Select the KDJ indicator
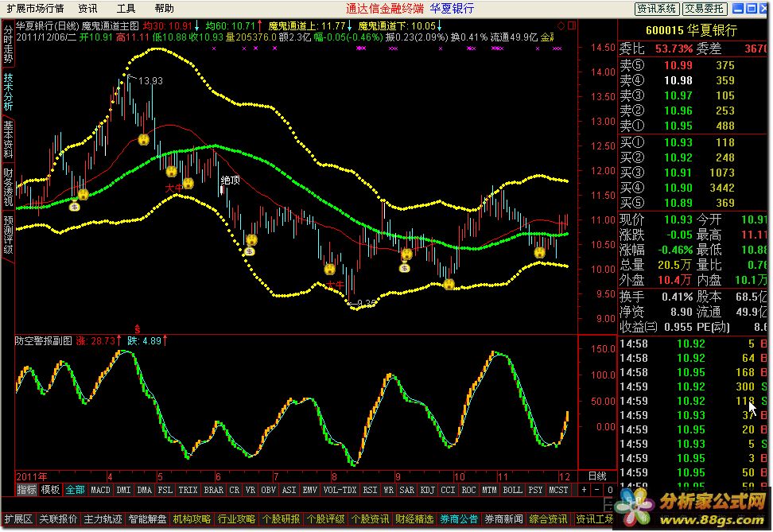Viewport: 773px width, 532px height. click(x=427, y=490)
